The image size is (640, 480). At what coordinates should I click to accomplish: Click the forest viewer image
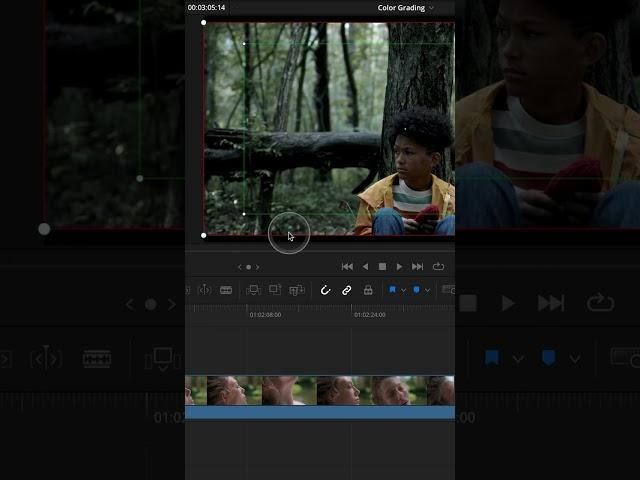click(329, 129)
